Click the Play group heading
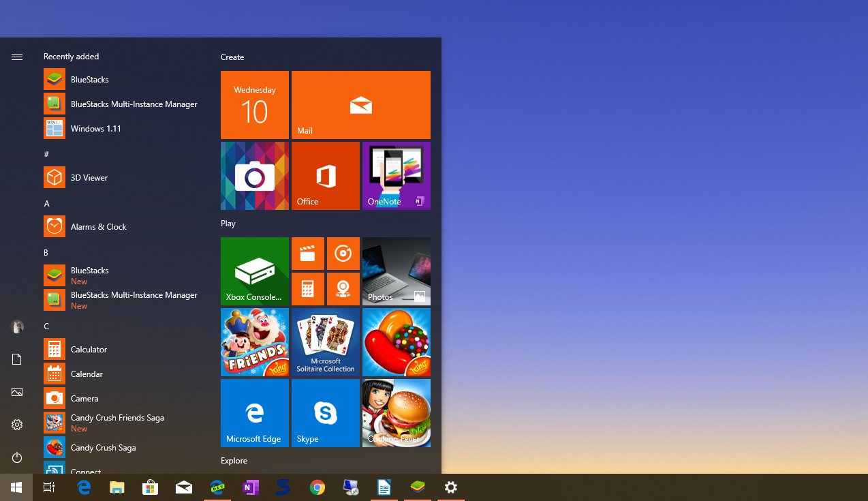Viewport: 868px width, 501px height. click(228, 224)
